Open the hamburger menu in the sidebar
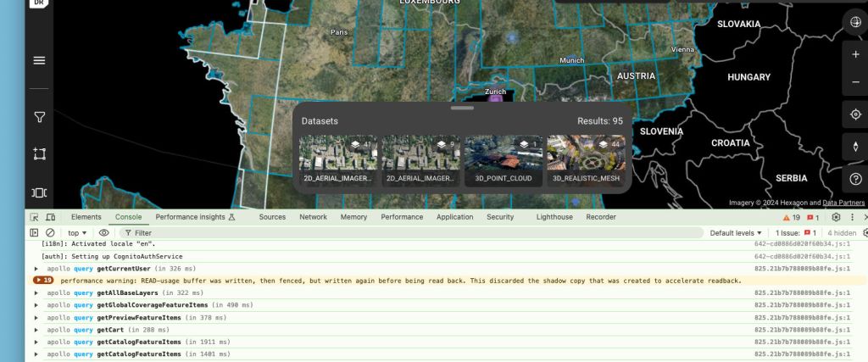The width and height of the screenshot is (868, 362). (39, 60)
